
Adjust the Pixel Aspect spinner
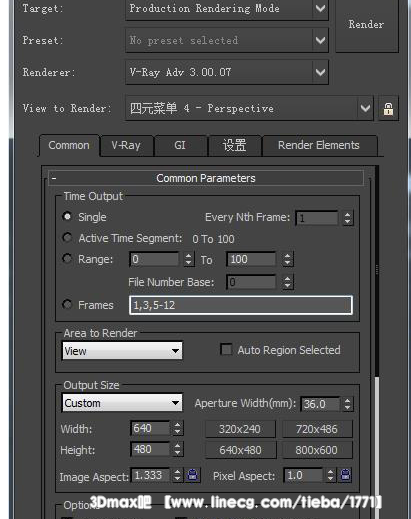pos(330,475)
